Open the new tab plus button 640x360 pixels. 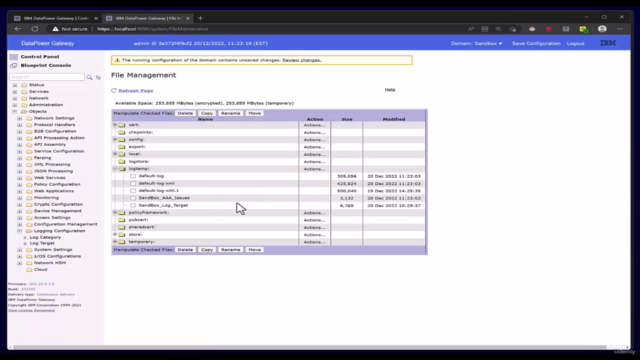click(x=200, y=18)
